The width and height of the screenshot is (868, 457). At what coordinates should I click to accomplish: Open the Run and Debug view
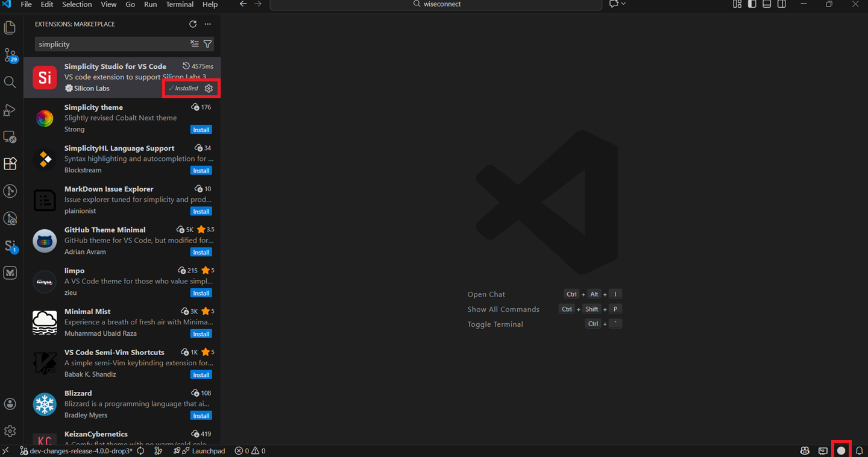coord(10,110)
